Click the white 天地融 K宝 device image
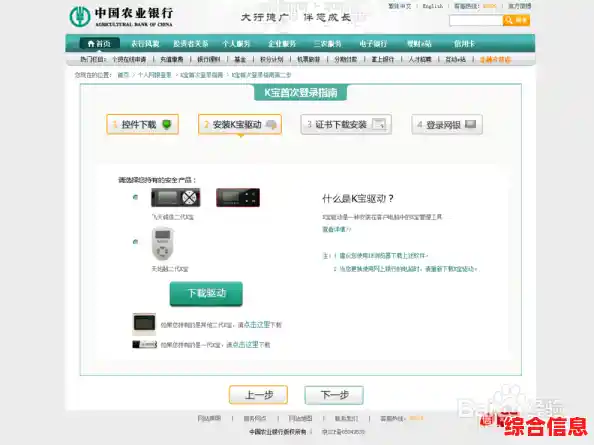The height and width of the screenshot is (445, 594). click(163, 244)
